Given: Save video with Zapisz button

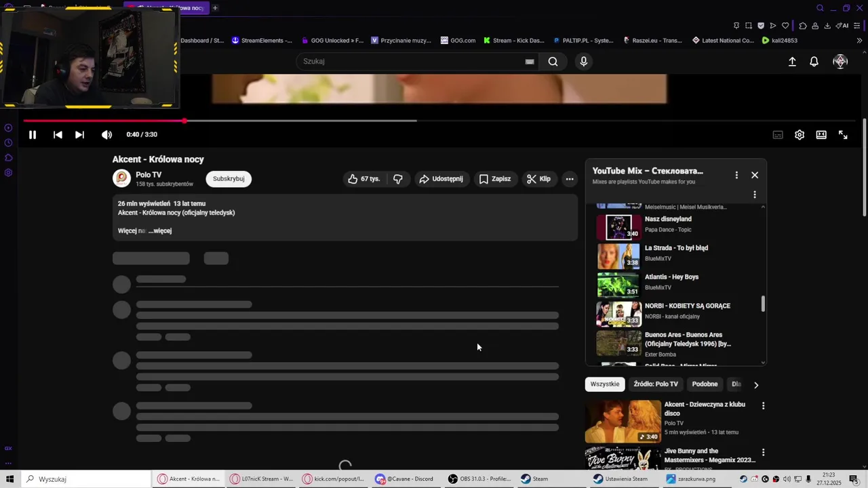Looking at the screenshot, I should (x=494, y=179).
